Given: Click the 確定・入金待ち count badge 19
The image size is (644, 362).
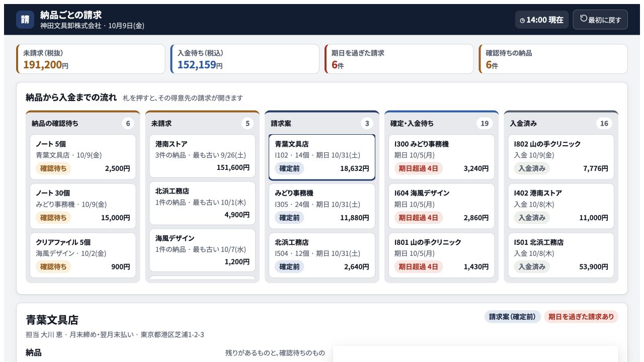Looking at the screenshot, I should coord(485,123).
